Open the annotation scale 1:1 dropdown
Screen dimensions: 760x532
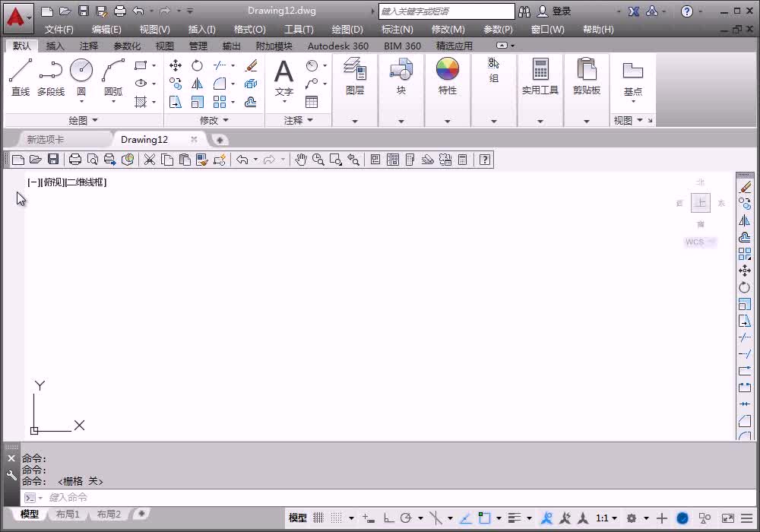click(606, 518)
